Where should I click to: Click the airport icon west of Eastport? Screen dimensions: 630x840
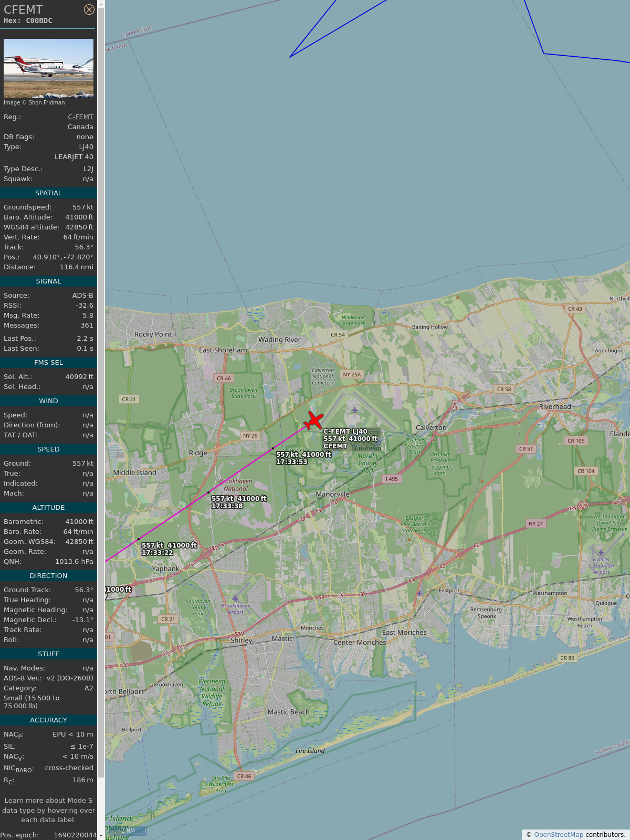(x=419, y=593)
